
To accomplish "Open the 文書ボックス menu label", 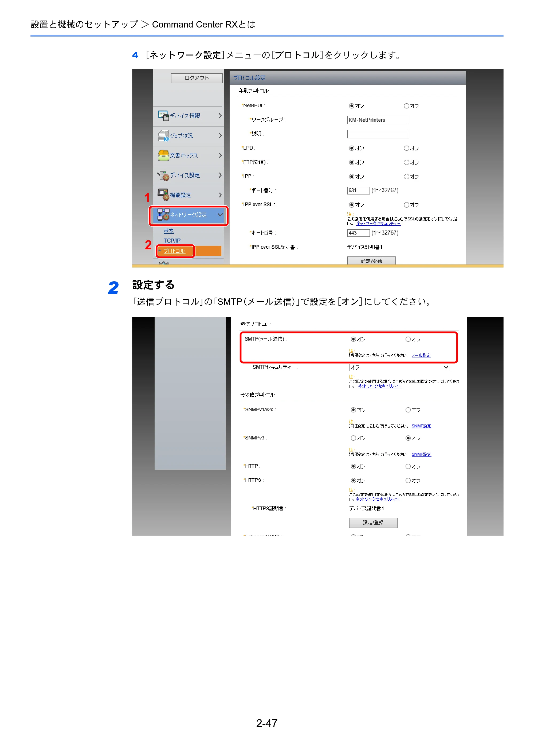I will point(184,155).
